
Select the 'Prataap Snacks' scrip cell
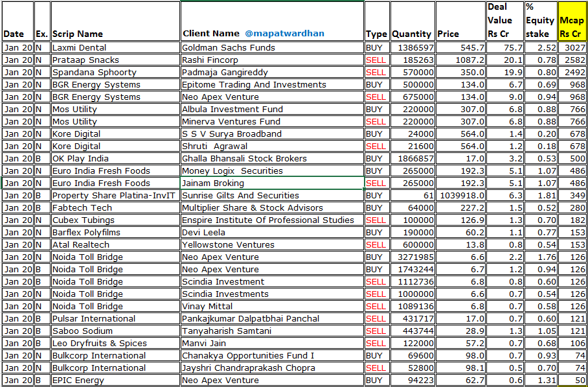[115, 60]
